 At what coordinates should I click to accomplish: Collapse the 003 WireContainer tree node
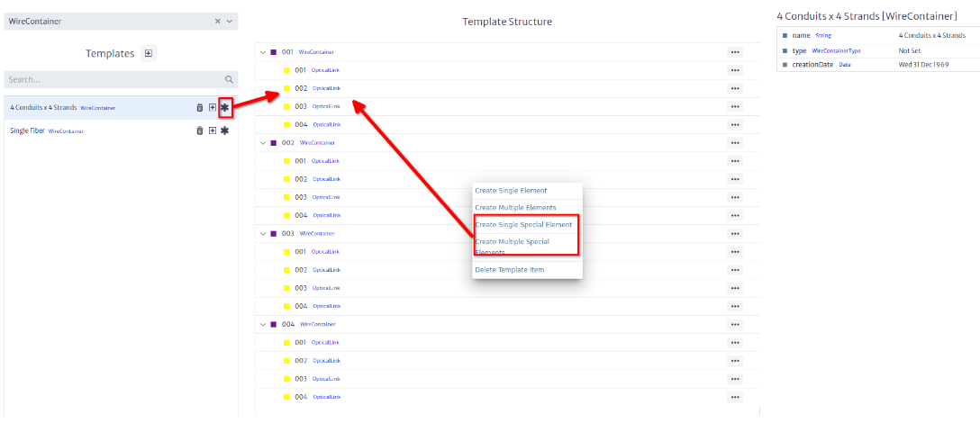click(x=263, y=233)
